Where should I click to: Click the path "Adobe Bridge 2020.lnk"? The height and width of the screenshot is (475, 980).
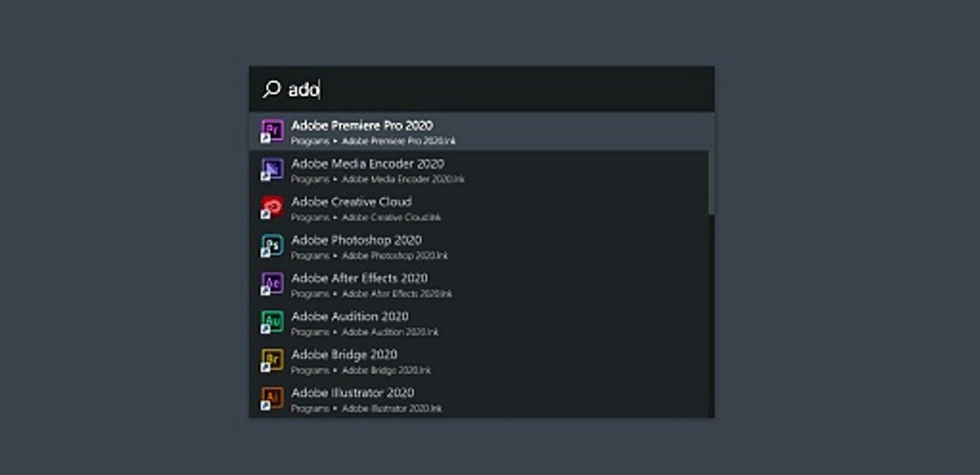pyautogui.click(x=386, y=371)
